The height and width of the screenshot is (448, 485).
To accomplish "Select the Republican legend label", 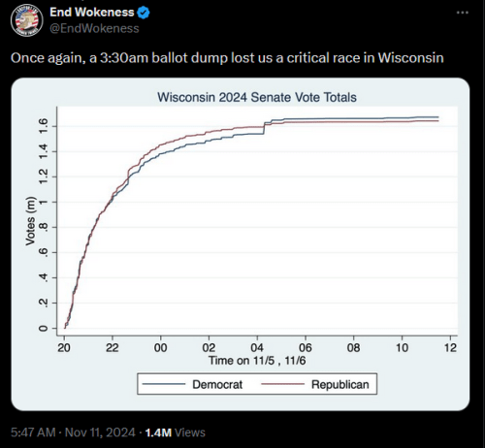I will pos(340,384).
